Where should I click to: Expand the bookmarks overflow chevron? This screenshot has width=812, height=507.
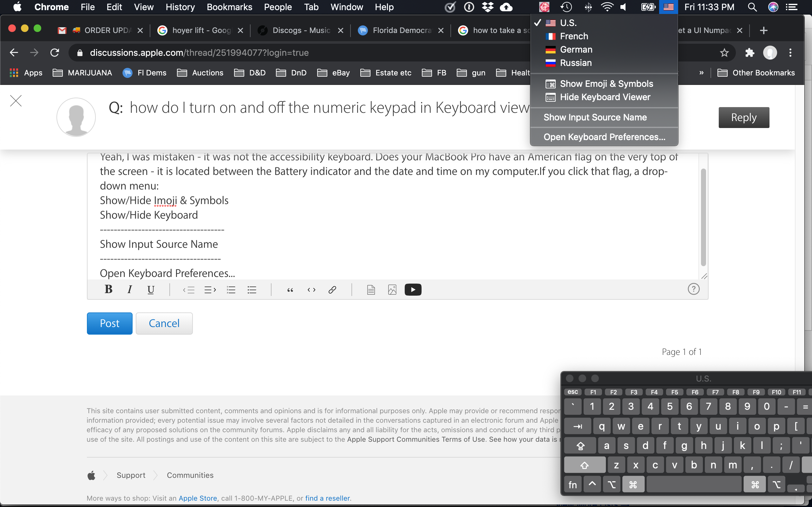coord(701,73)
